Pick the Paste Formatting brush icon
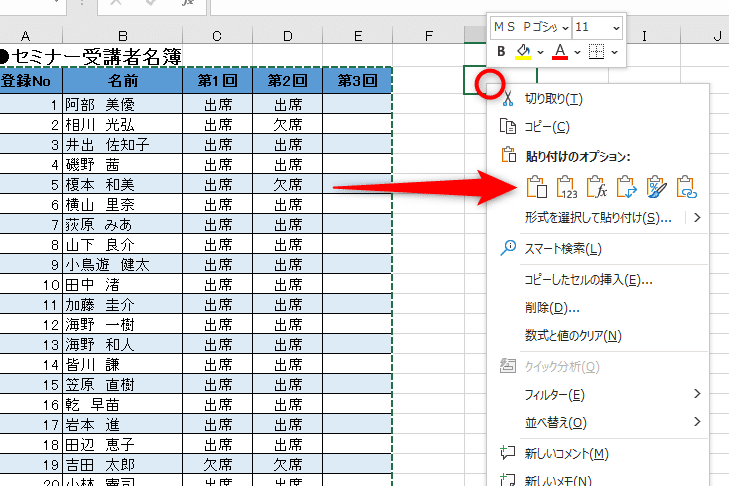The height and width of the screenshot is (486, 729). [657, 186]
